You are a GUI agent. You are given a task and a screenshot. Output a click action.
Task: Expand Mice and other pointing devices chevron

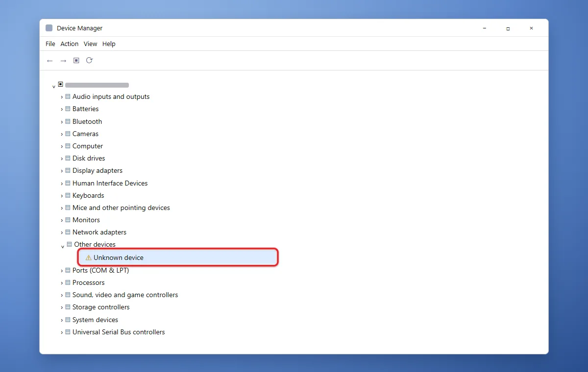tap(62, 208)
